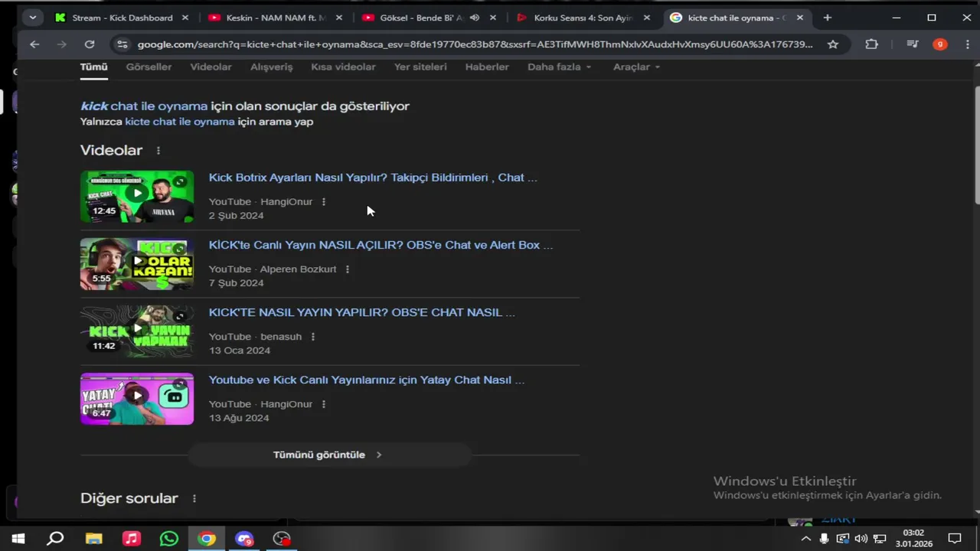Open Google Chrome from the taskbar
The width and height of the screenshot is (980, 551).
(207, 539)
